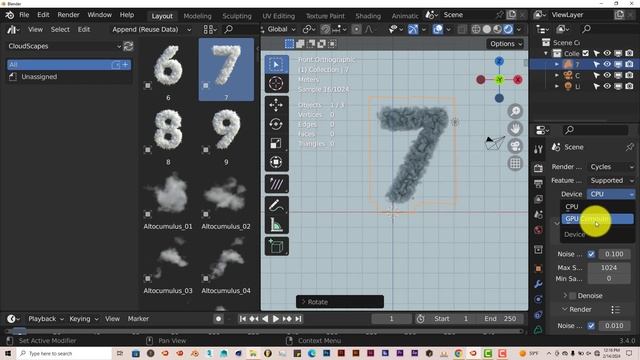
Task: Click the End frame 250 field
Action: click(x=501, y=319)
